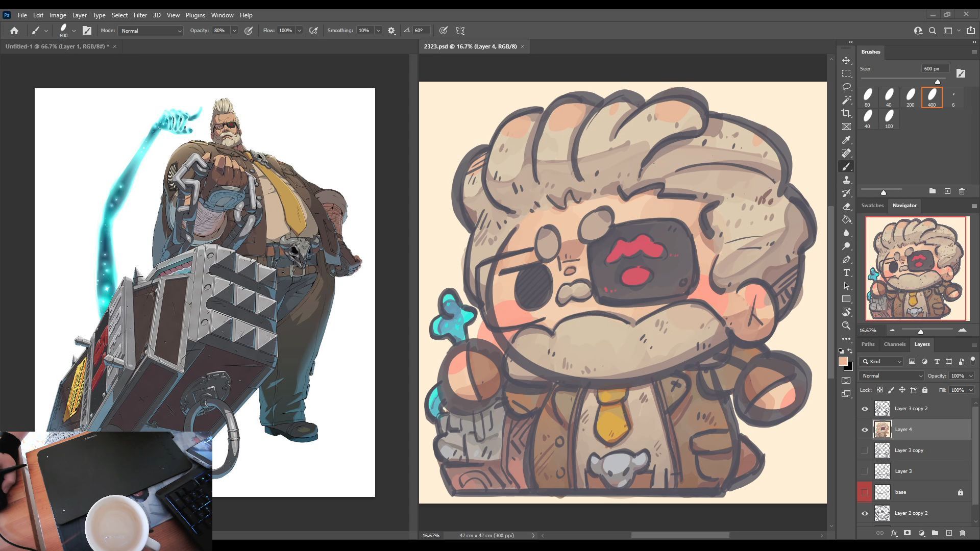980x551 pixels.
Task: Select the Brush tool in toolbar
Action: (846, 167)
